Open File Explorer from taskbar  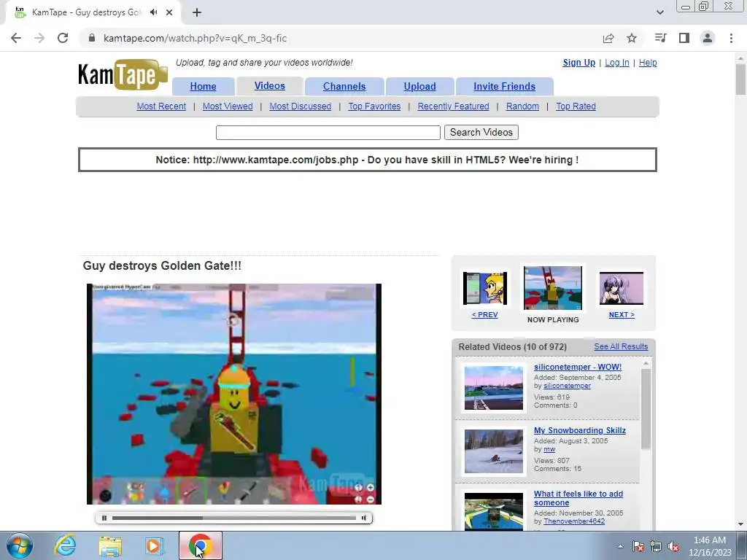pyautogui.click(x=110, y=545)
